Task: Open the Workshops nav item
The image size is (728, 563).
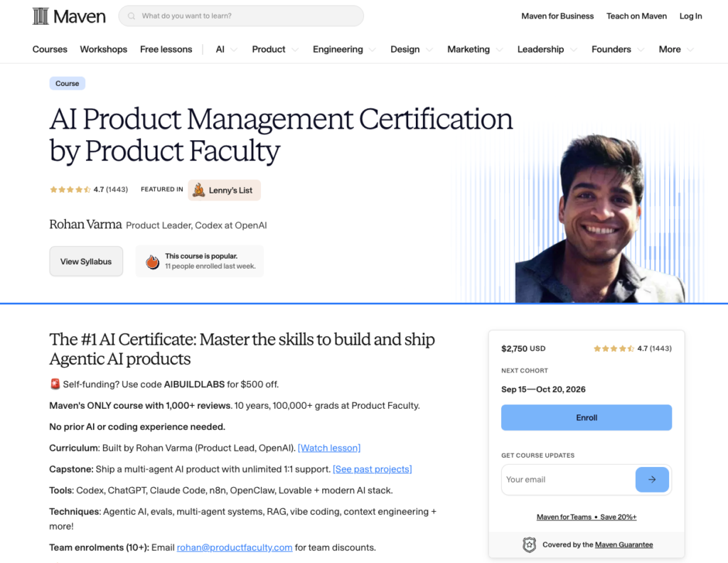Action: tap(104, 49)
